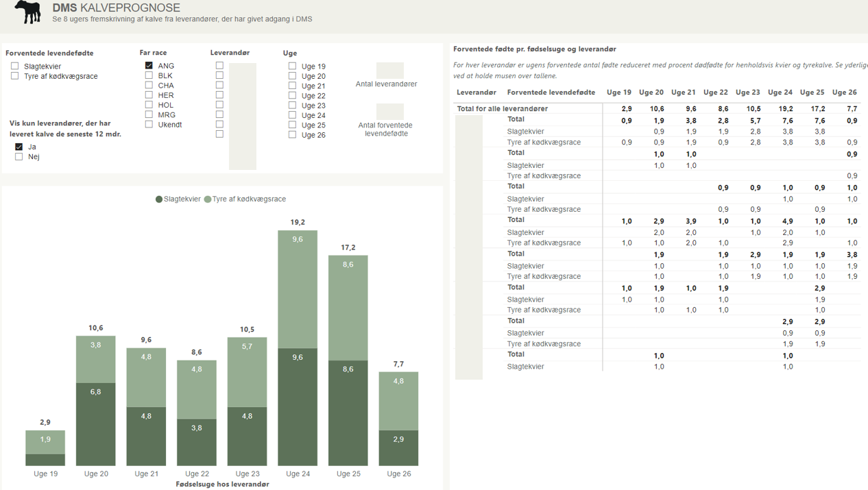Uncheck the ANG far race checkbox
This screenshot has height=490, width=868.
click(149, 66)
